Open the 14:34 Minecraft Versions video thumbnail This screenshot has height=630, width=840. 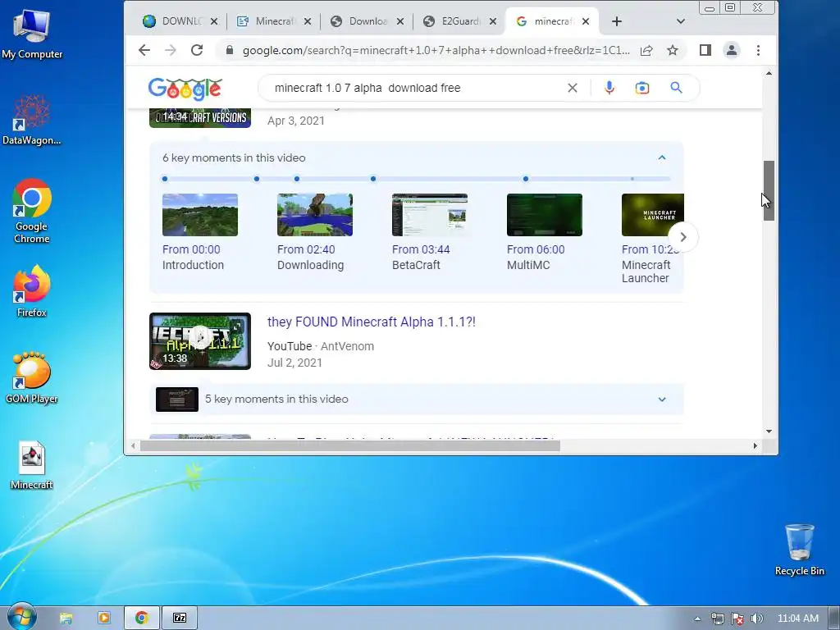coord(200,117)
